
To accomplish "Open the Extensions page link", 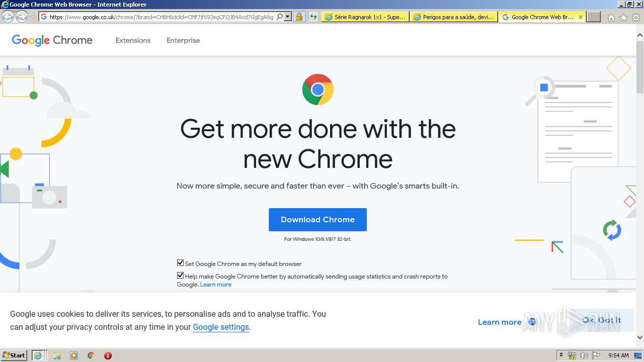I will pos(133,40).
